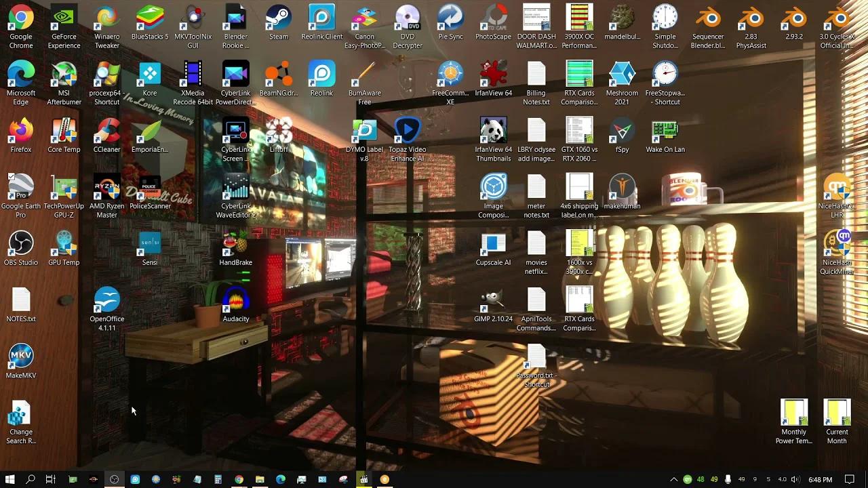Open Task View on the taskbar
The width and height of the screenshot is (868, 488).
click(50, 479)
